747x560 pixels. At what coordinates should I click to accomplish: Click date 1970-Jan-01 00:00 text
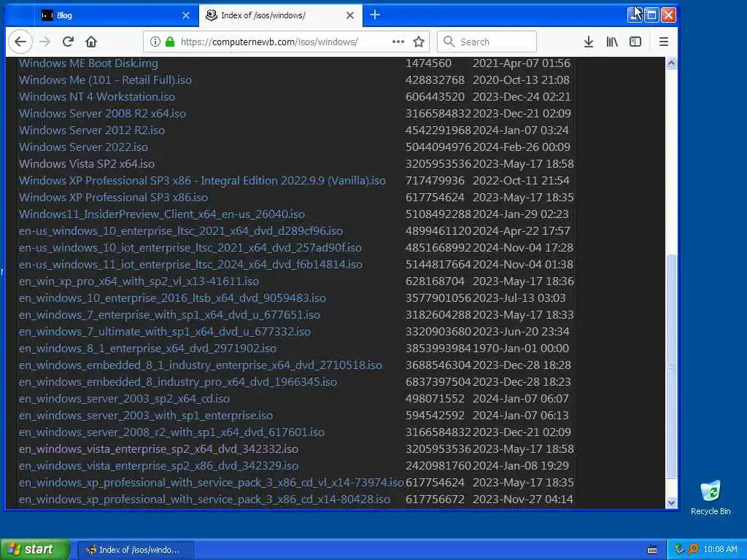521,348
